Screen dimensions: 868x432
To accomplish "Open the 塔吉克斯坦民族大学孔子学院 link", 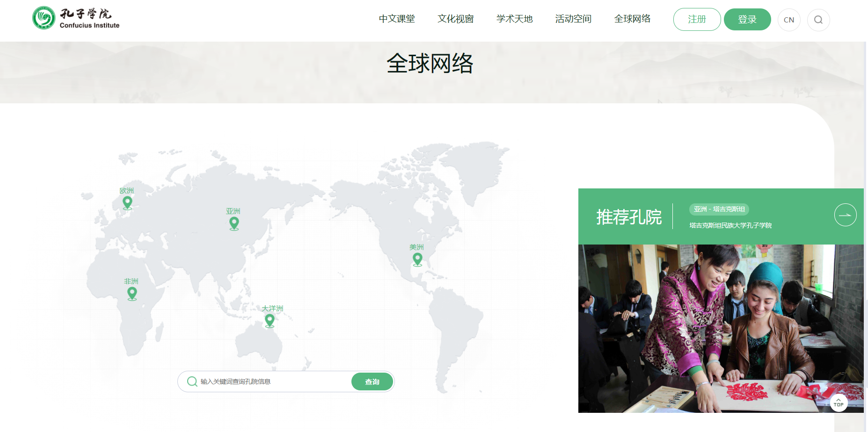I will [730, 225].
